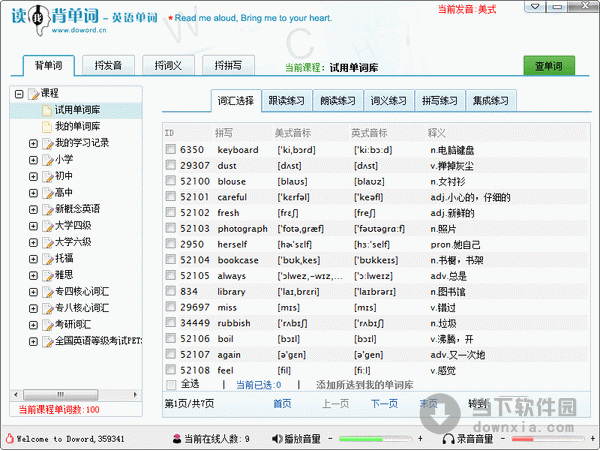Screen dimensions: 600x451
Task: Select 试用单词库 in the course tree
Action: point(77,110)
